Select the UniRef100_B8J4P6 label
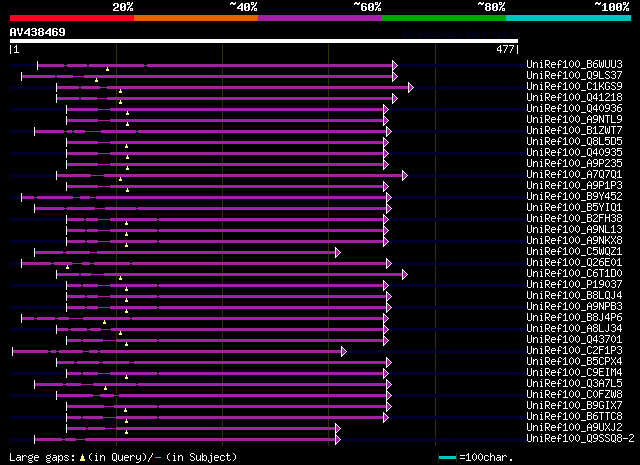 [574, 318]
